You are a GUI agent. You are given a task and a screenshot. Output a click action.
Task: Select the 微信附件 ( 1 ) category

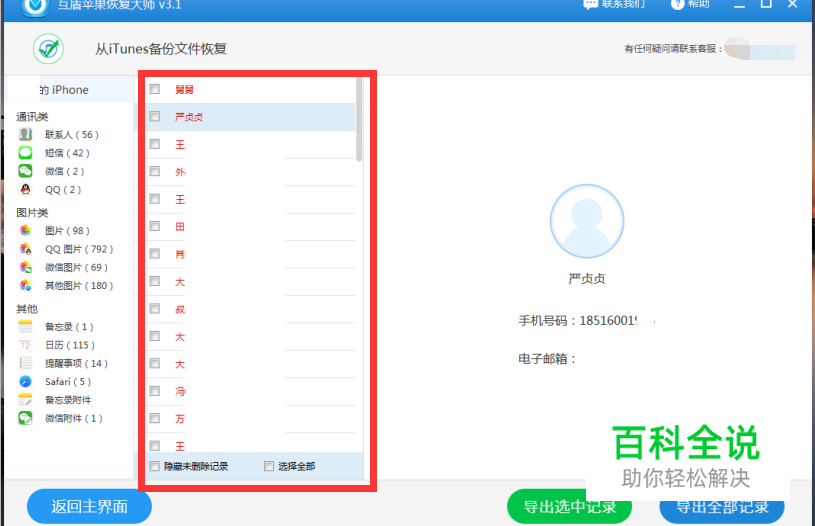[x=74, y=418]
